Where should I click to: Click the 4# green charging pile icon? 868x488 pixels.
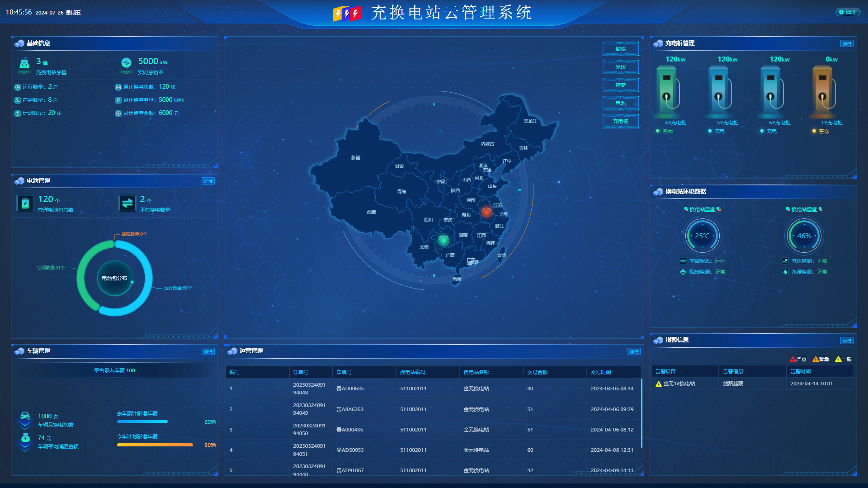coord(668,91)
